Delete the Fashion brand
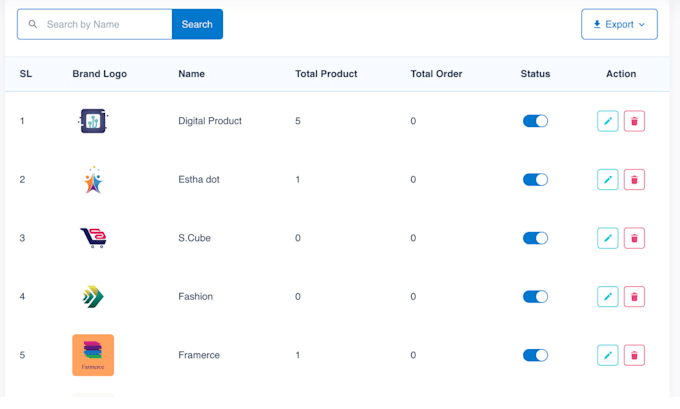This screenshot has height=409, width=680. [x=634, y=297]
